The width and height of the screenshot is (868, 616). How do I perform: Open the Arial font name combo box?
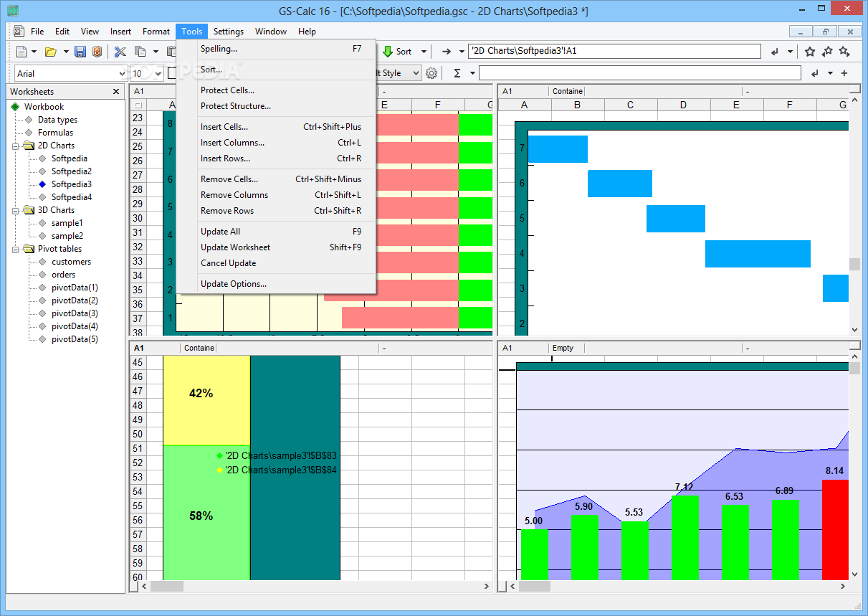[71, 73]
